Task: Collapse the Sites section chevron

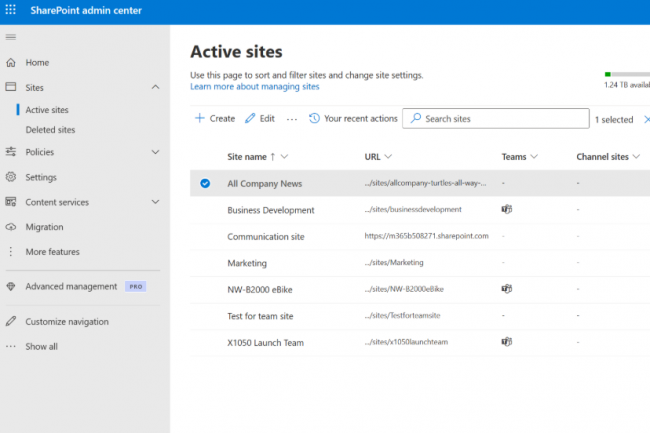Action: click(x=155, y=88)
